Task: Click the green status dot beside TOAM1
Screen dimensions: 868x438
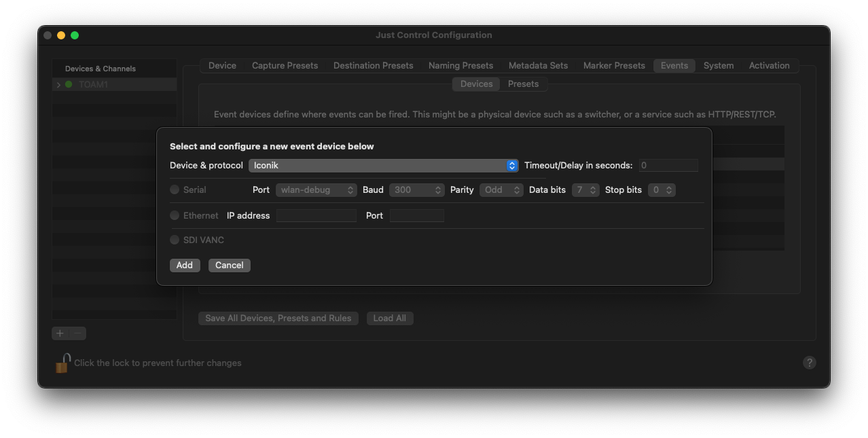Action: pos(69,85)
